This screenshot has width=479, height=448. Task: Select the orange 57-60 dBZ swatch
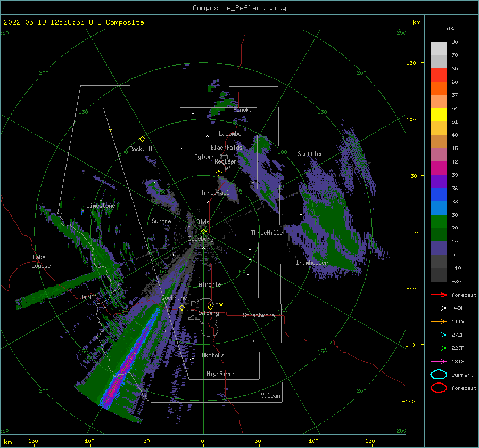coord(439,88)
